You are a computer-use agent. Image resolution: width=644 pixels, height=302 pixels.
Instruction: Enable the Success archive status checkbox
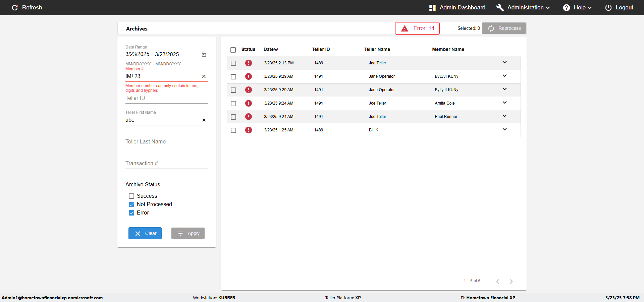131,196
